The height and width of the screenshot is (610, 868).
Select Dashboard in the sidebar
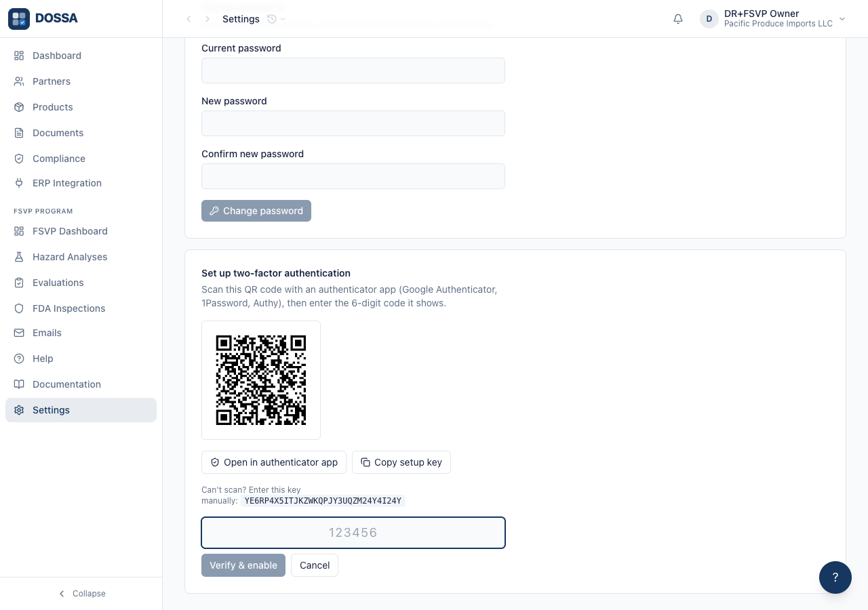click(x=81, y=56)
